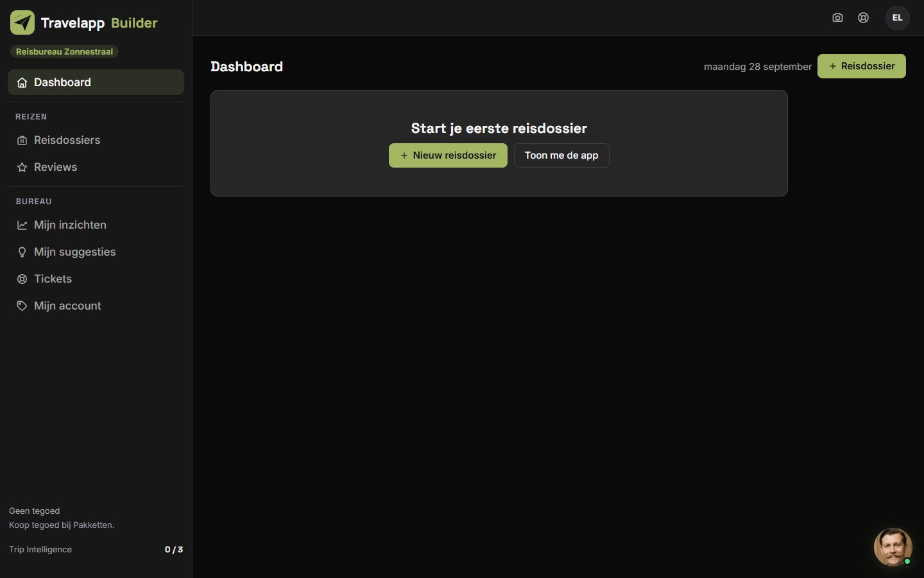
Task: Click the Travelapp Builder title
Action: [99, 23]
